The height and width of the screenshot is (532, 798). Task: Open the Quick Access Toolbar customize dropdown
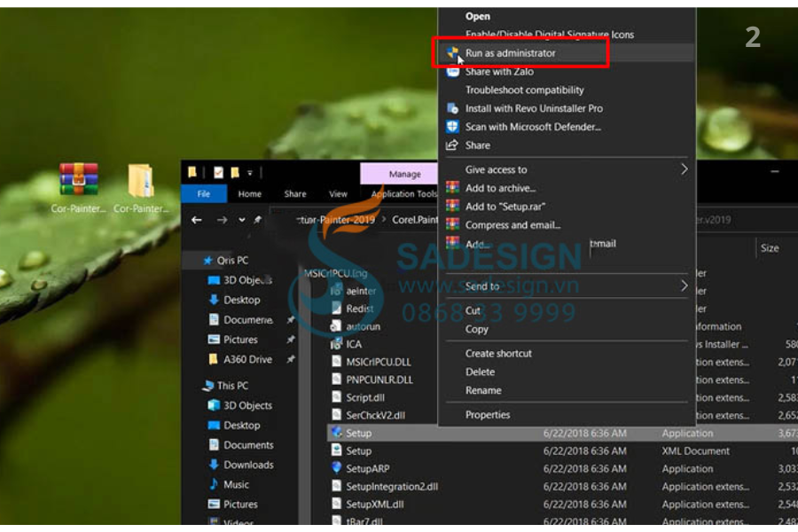point(251,173)
